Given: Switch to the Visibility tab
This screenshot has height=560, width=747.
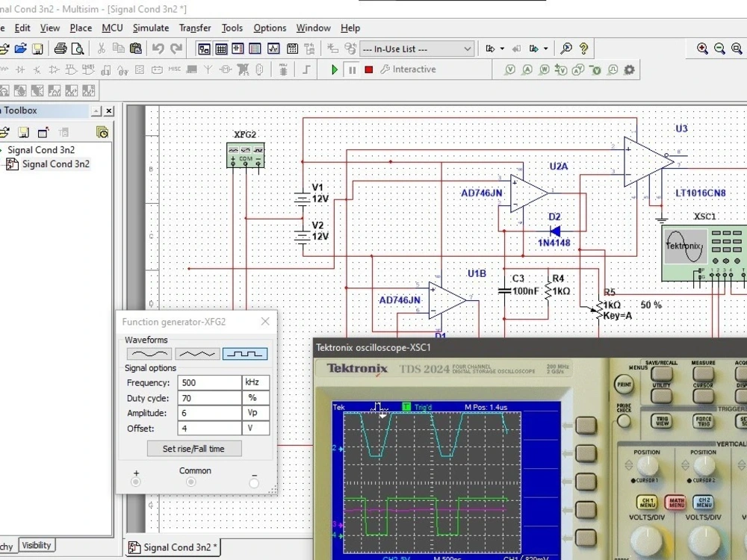Looking at the screenshot, I should (x=37, y=545).
